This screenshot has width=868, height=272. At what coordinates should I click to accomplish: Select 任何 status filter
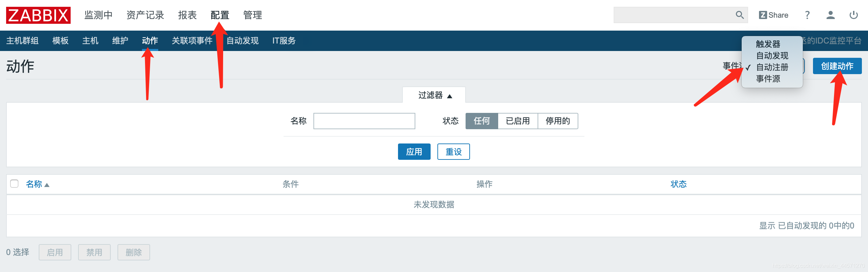pos(482,121)
